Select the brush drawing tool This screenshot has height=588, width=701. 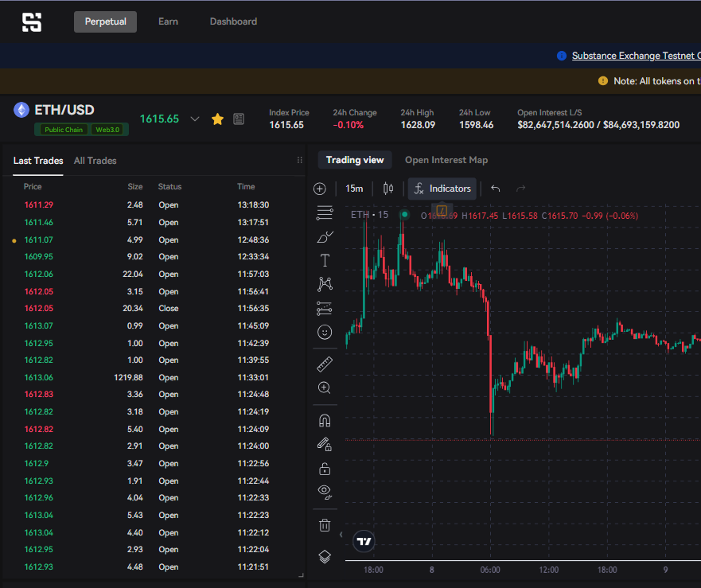click(325, 237)
